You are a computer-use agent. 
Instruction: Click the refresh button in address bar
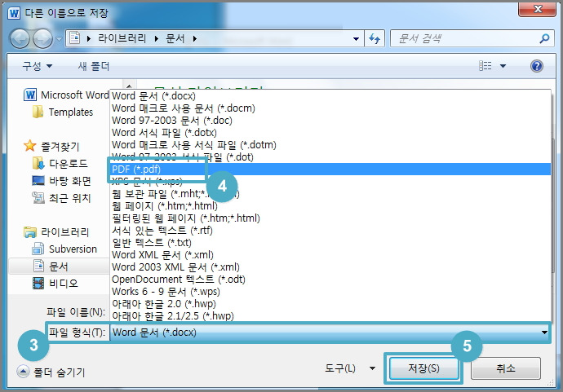click(375, 38)
